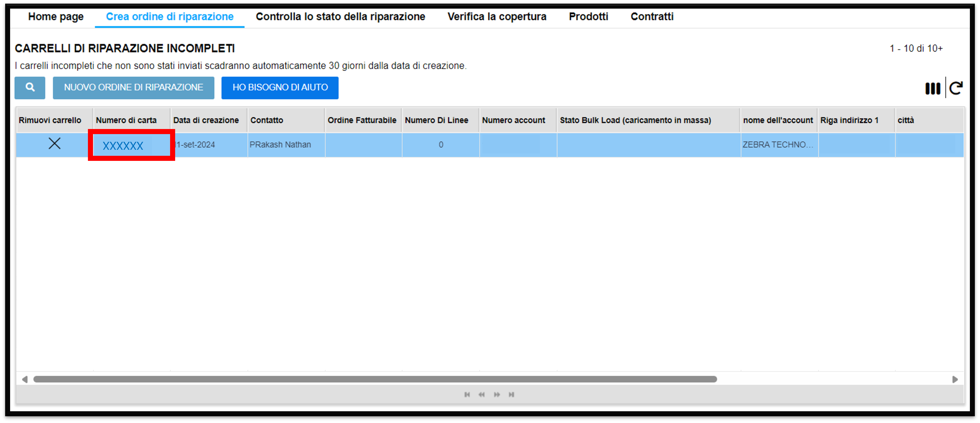Click the left scroll arrow
Image resolution: width=980 pixels, height=423 pixels.
25,379
